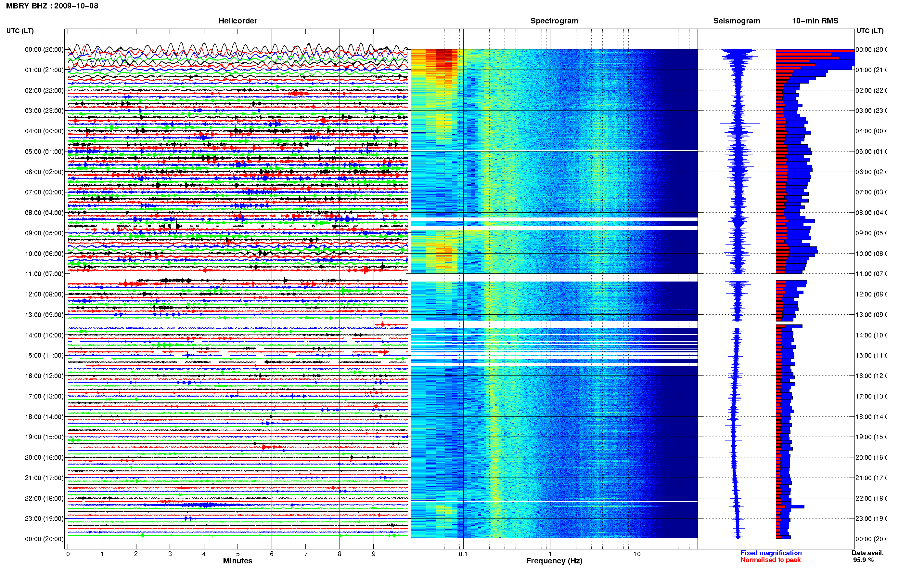
Task: Select the Seismogram panel heading
Action: (x=737, y=21)
